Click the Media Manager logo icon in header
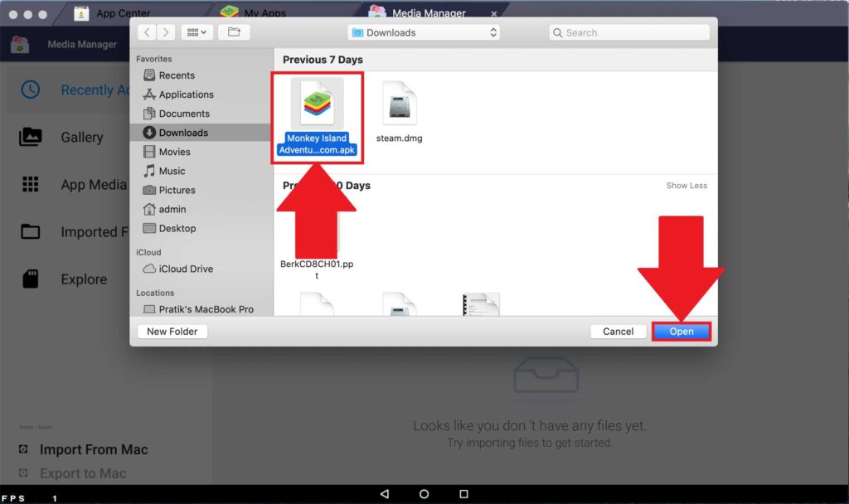 tap(20, 45)
